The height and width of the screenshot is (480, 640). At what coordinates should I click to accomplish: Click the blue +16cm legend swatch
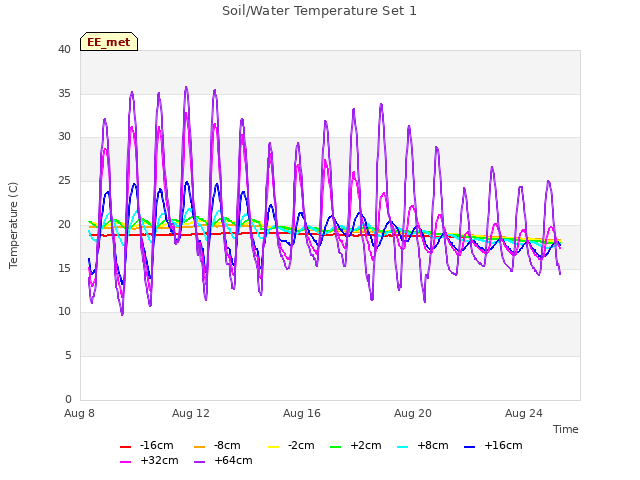(470, 447)
